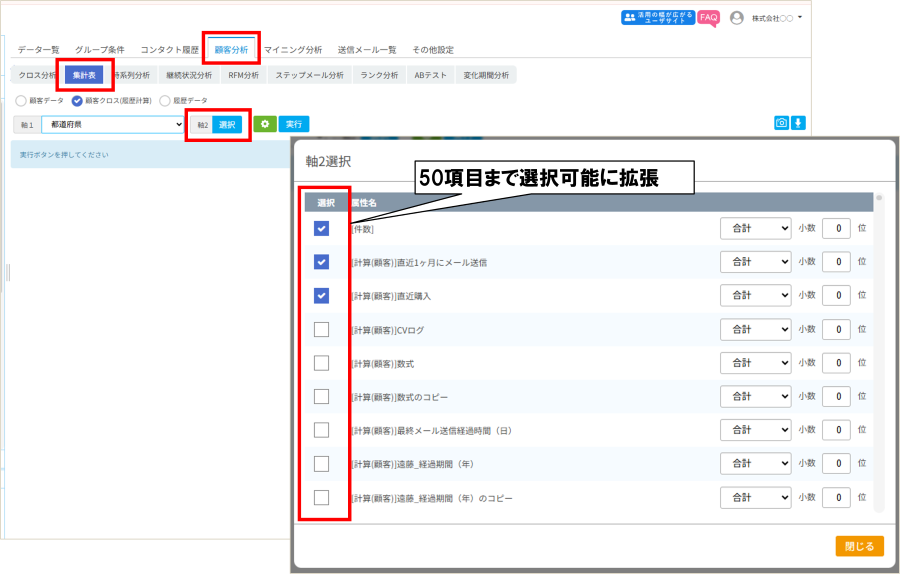This screenshot has width=900, height=574.
Task: Open 合計 dropdown for 遠藤_経過期間(年) row
Action: coord(755,464)
